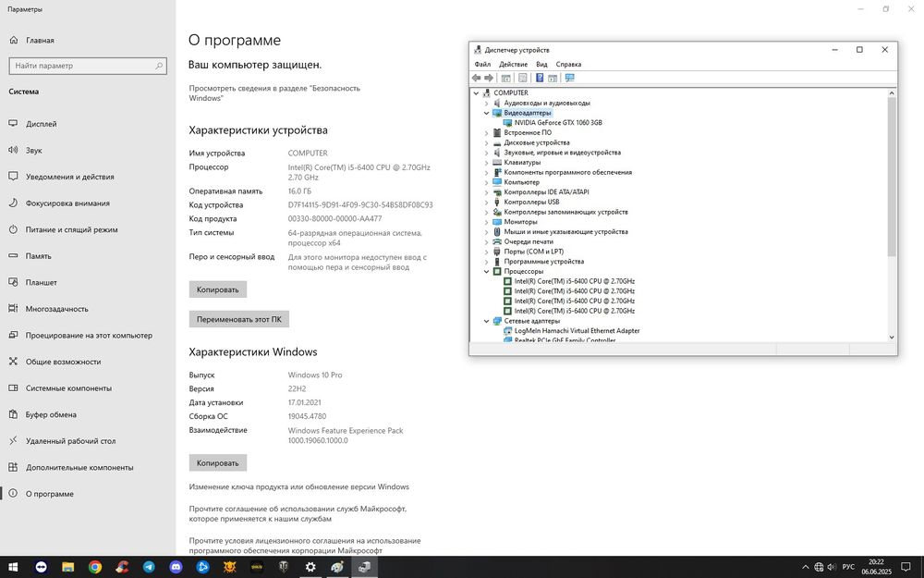Open File Explorer from the taskbar
The image size is (924, 578).
pyautogui.click(x=67, y=567)
